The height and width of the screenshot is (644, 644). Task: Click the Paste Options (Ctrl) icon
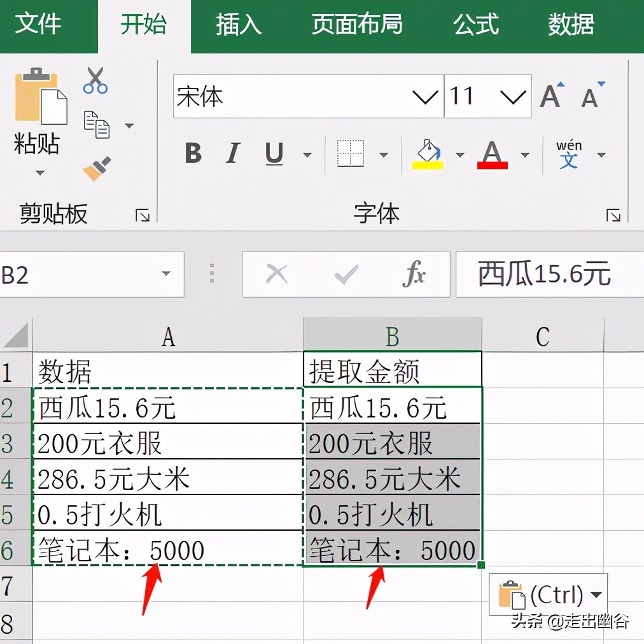(512, 595)
